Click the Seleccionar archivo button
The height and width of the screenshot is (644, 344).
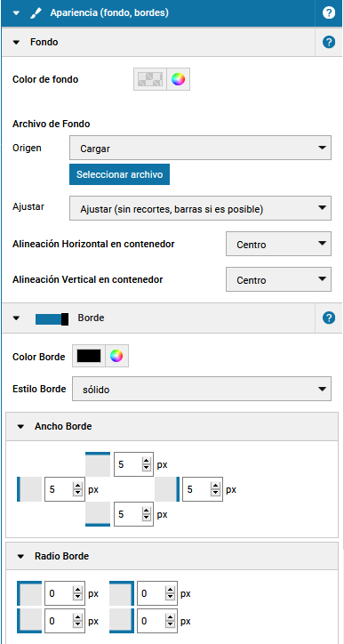pyautogui.click(x=119, y=174)
